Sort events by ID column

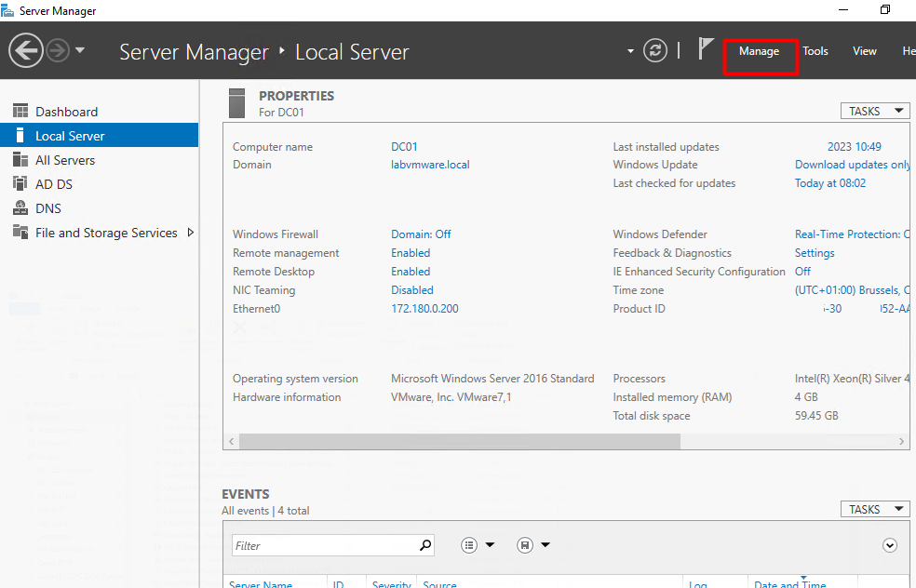(338, 584)
